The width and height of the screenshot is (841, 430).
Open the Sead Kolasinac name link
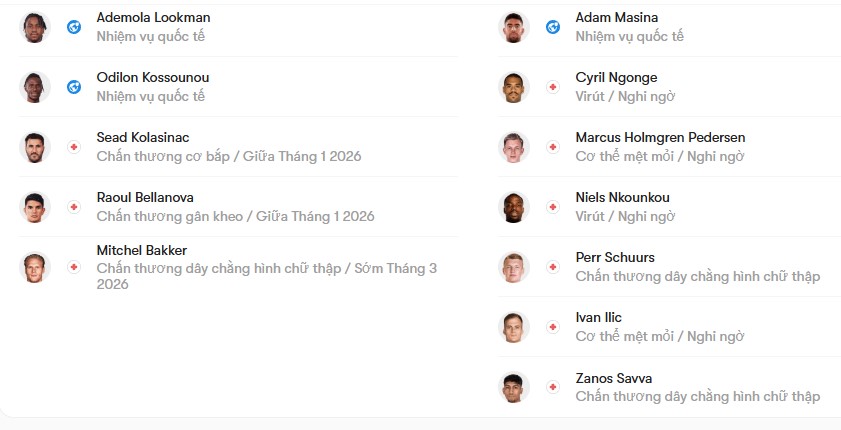[143, 137]
